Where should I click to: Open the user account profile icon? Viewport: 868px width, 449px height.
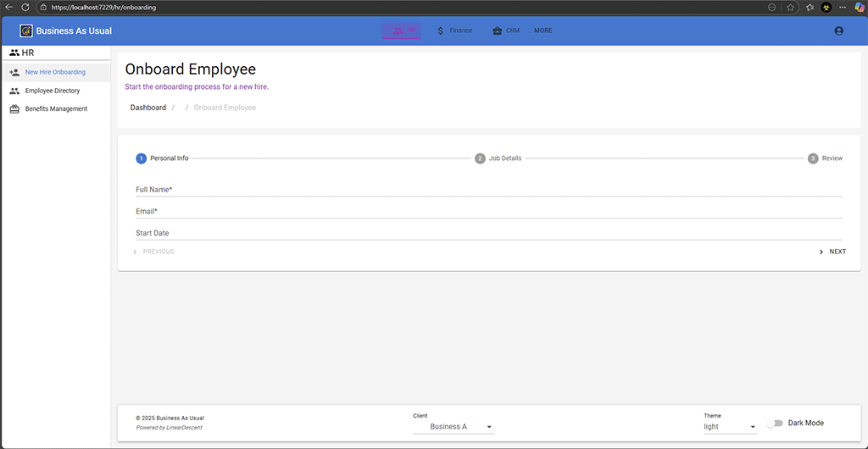[x=838, y=30]
